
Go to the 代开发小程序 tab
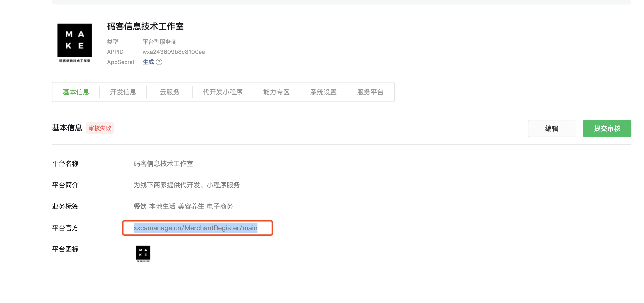click(223, 92)
